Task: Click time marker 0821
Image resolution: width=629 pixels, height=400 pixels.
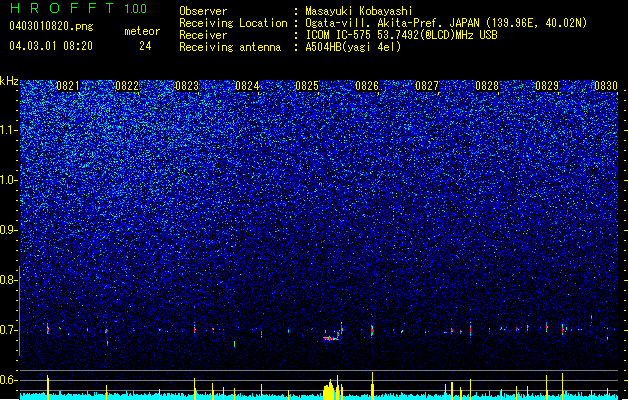Action: coord(67,86)
